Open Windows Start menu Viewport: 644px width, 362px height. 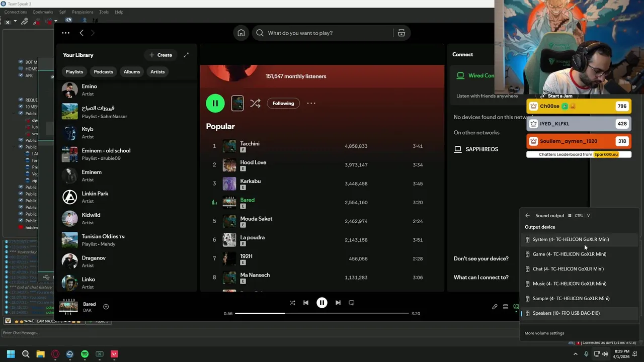point(11,354)
